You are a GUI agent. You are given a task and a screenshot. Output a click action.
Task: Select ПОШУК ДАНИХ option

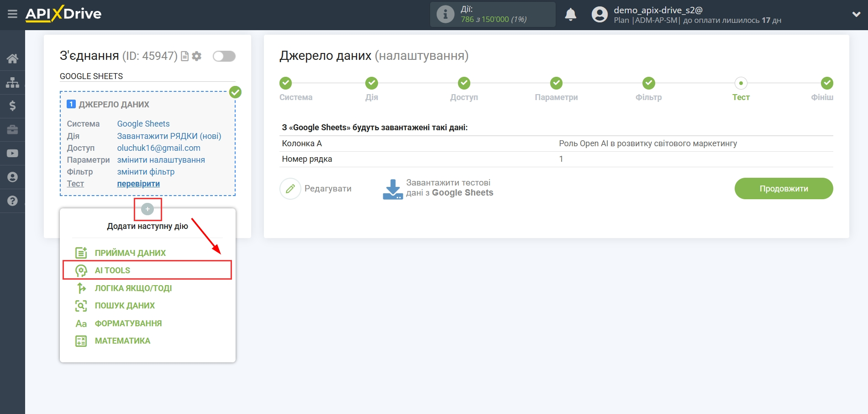(x=125, y=305)
